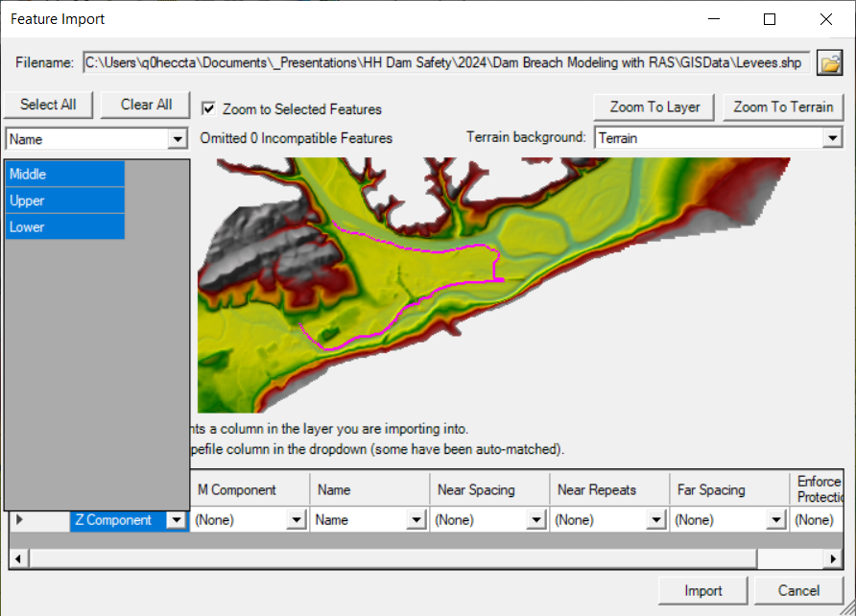Image resolution: width=856 pixels, height=616 pixels.
Task: Open the Near Spacing column dropdown
Action: coord(536,520)
